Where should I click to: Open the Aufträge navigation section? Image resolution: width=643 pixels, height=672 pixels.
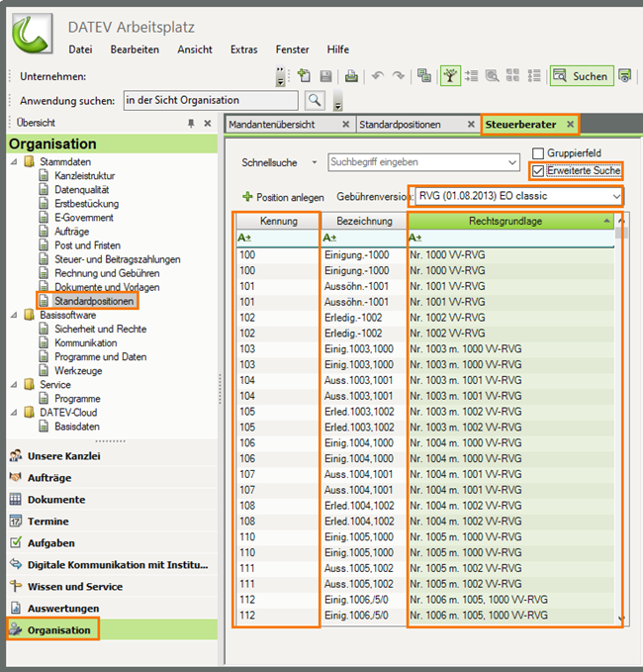(49, 478)
